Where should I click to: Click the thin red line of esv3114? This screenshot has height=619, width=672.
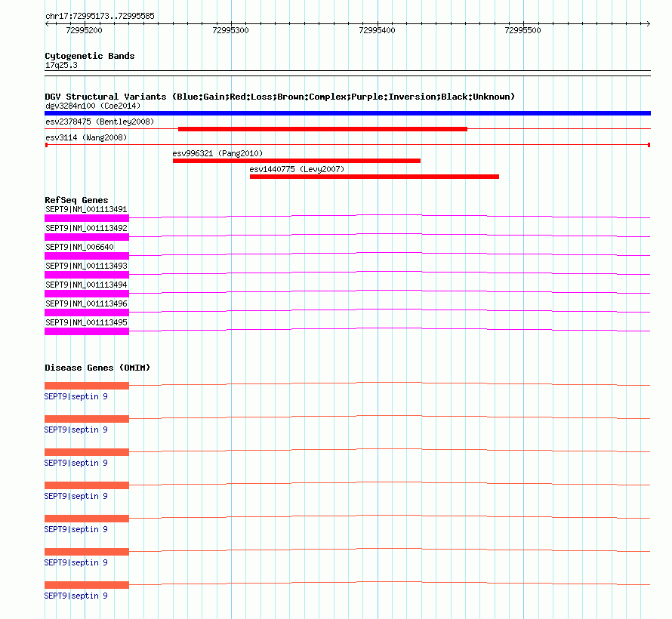click(347, 145)
